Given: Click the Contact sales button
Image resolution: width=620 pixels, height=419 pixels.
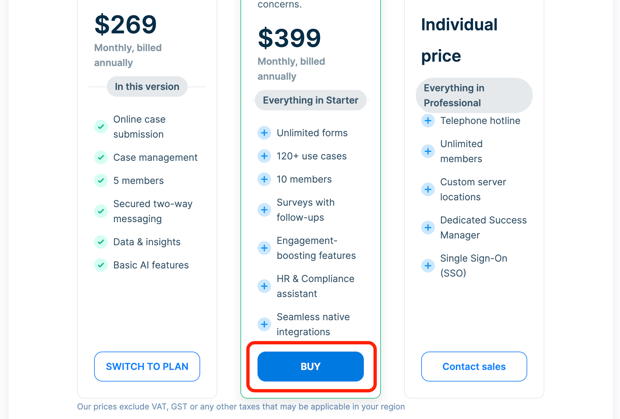Looking at the screenshot, I should tap(474, 366).
